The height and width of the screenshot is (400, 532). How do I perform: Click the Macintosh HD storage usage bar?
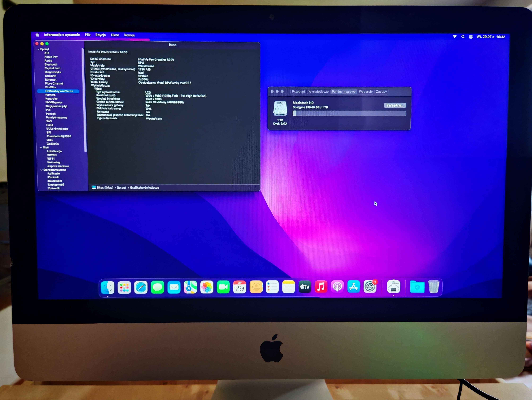point(349,114)
